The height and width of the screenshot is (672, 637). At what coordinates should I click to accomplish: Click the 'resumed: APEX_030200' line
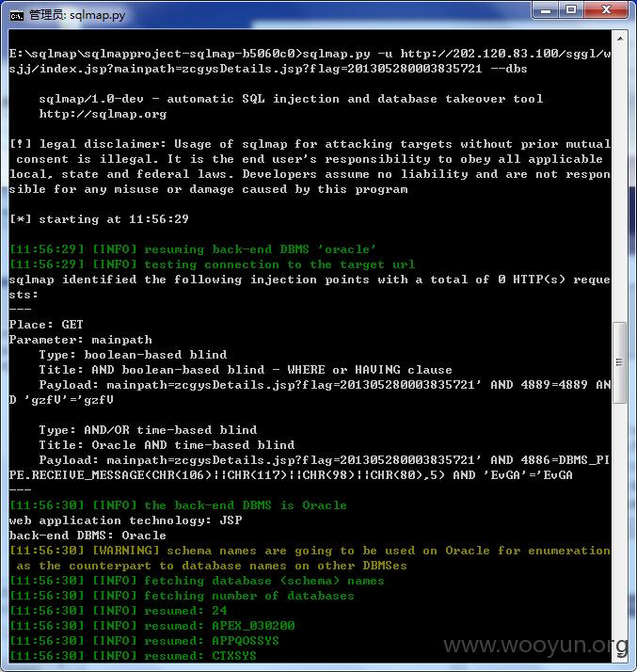point(152,626)
